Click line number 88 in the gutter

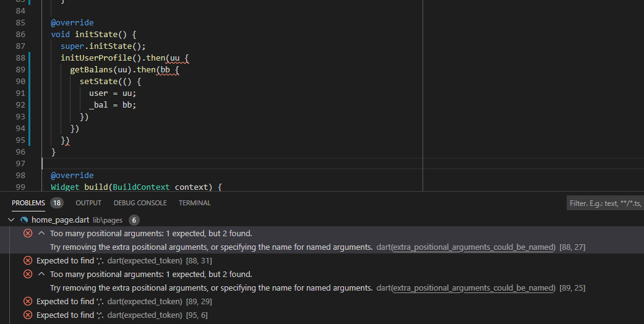20,58
